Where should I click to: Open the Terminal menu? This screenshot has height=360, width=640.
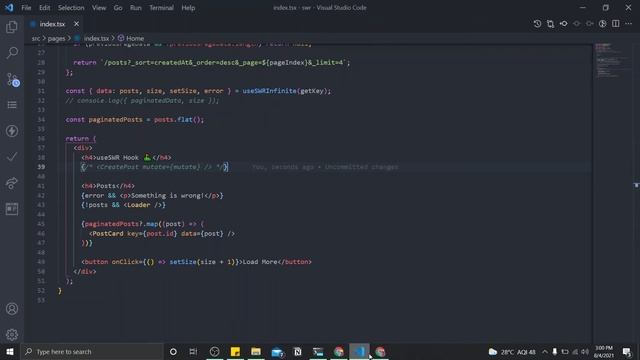tap(161, 8)
